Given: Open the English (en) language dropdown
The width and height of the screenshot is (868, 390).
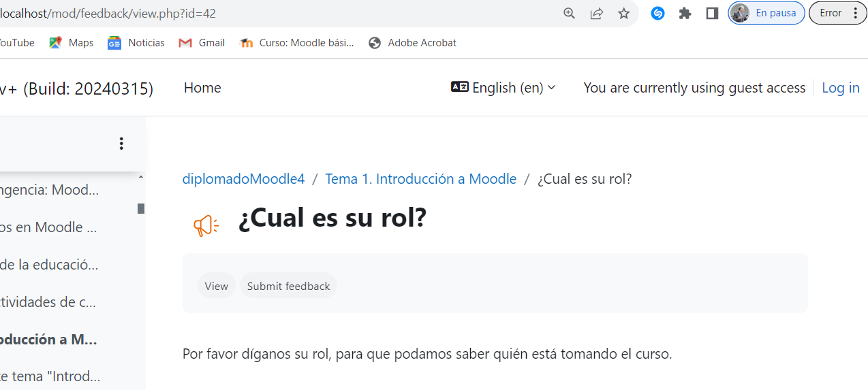Looking at the screenshot, I should [503, 88].
